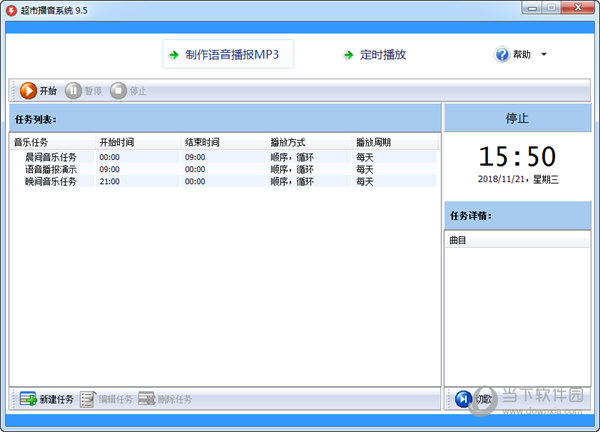
Task: Click the red app logo in title bar
Action: 12,10
